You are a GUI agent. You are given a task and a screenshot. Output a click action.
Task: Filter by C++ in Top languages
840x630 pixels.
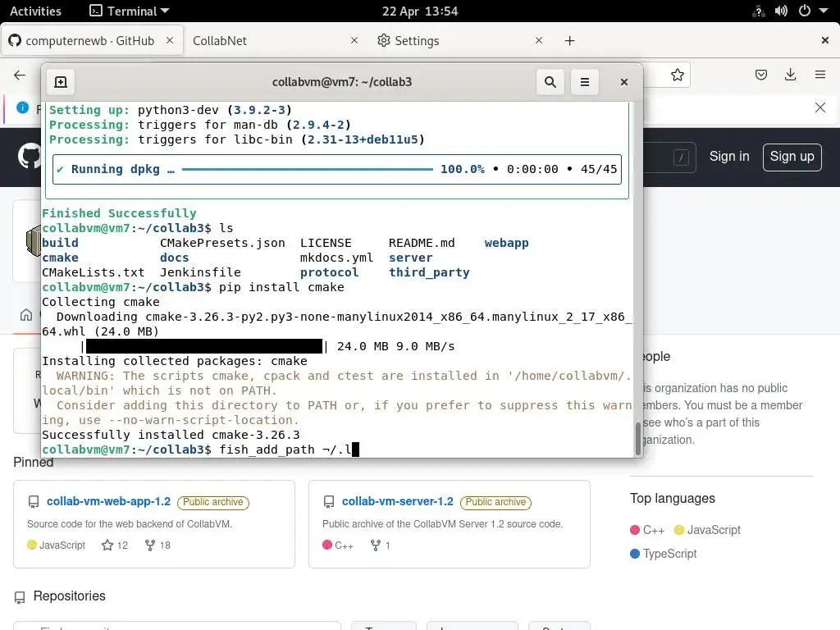pos(647,531)
